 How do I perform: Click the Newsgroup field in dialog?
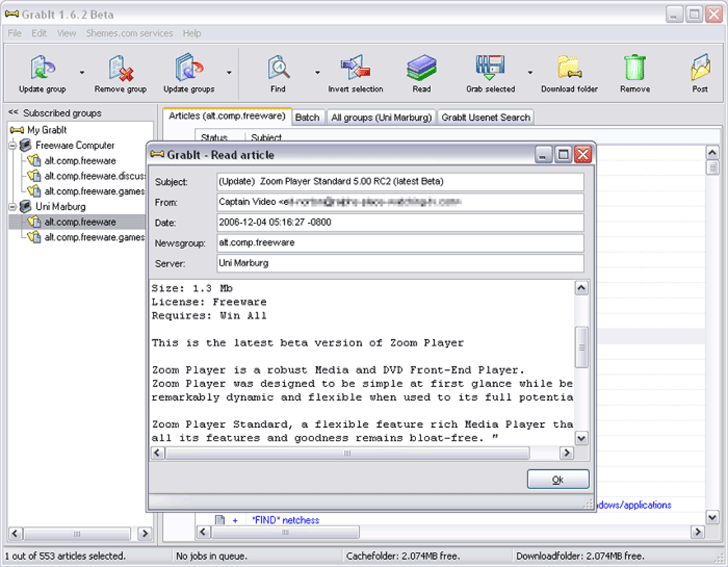400,243
